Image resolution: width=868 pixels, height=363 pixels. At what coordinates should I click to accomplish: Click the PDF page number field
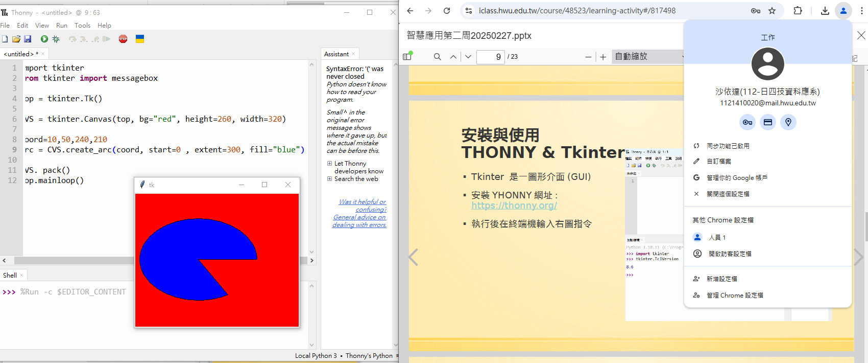(490, 57)
